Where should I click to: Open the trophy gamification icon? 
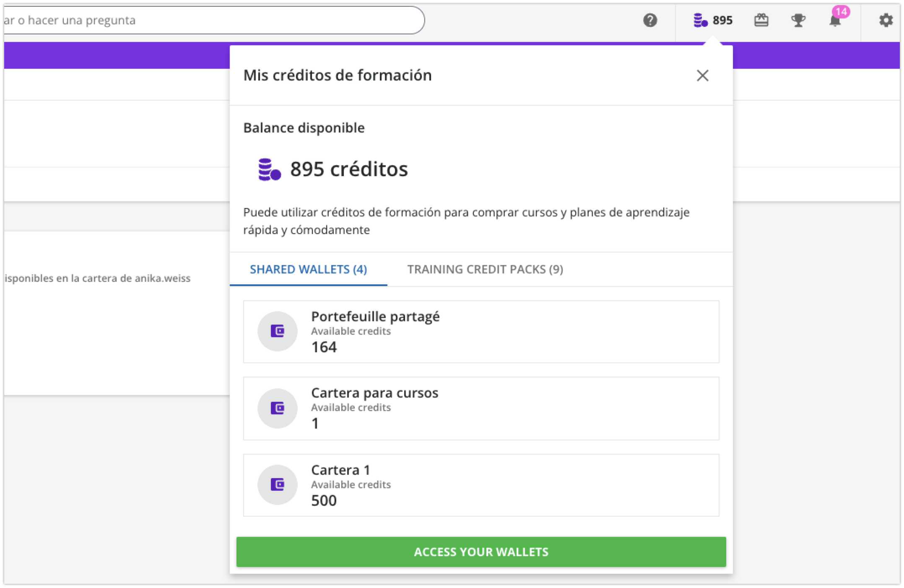798,20
